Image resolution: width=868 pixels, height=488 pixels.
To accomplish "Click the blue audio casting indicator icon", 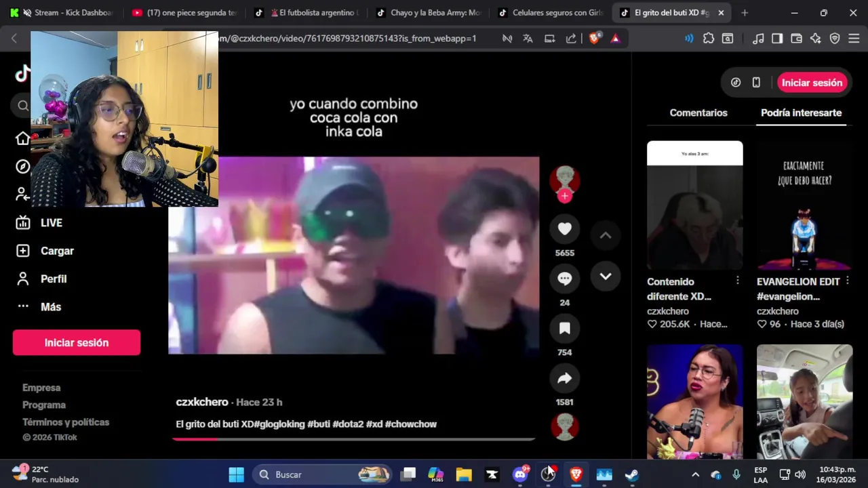I will (x=689, y=39).
